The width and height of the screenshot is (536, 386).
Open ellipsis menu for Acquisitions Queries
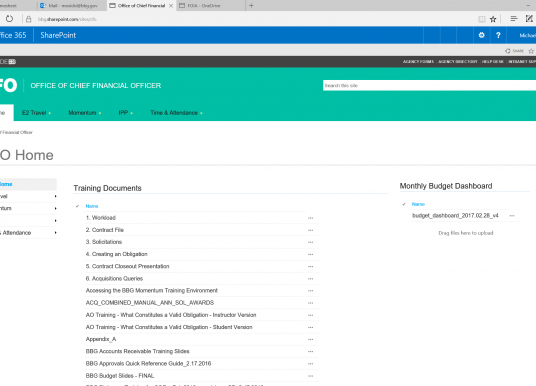[x=310, y=279]
